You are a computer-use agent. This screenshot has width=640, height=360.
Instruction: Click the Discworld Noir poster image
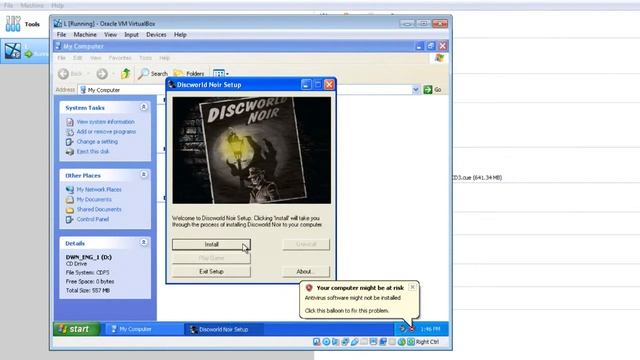click(251, 150)
